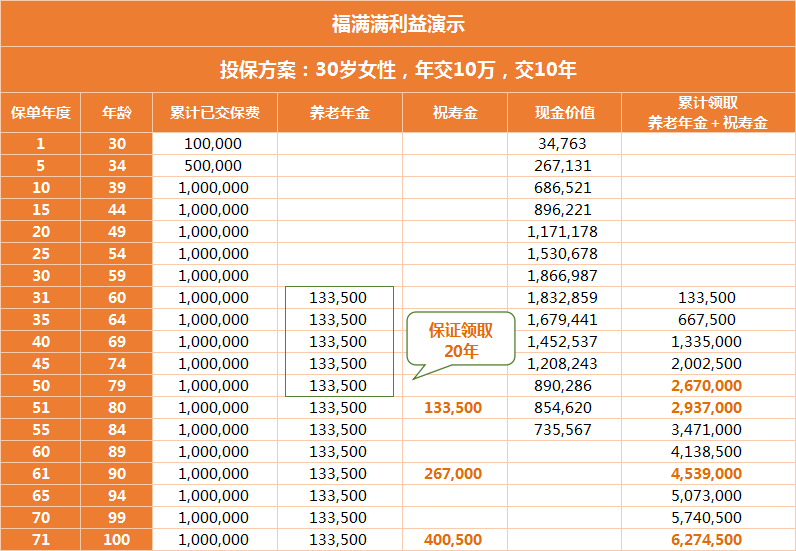Select cumulative value 5,740,500
This screenshot has height=551, width=796.
[x=707, y=518]
